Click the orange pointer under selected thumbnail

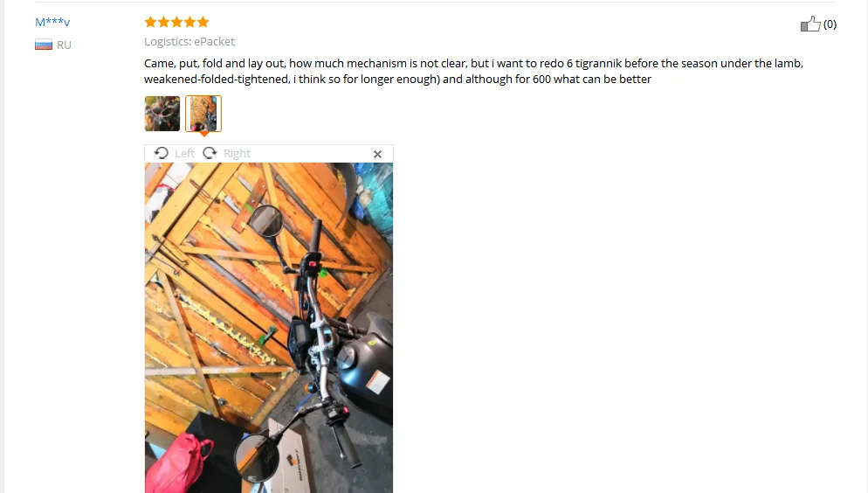203,134
